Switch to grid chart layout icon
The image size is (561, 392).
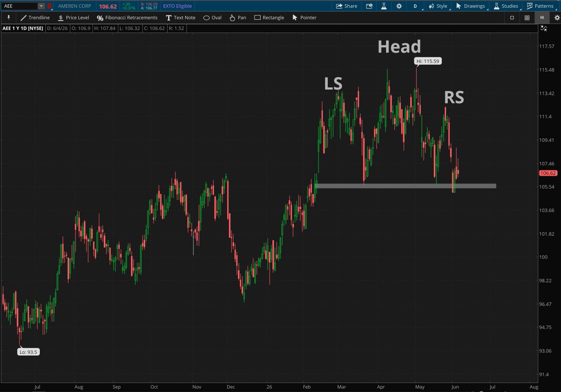coord(527,17)
